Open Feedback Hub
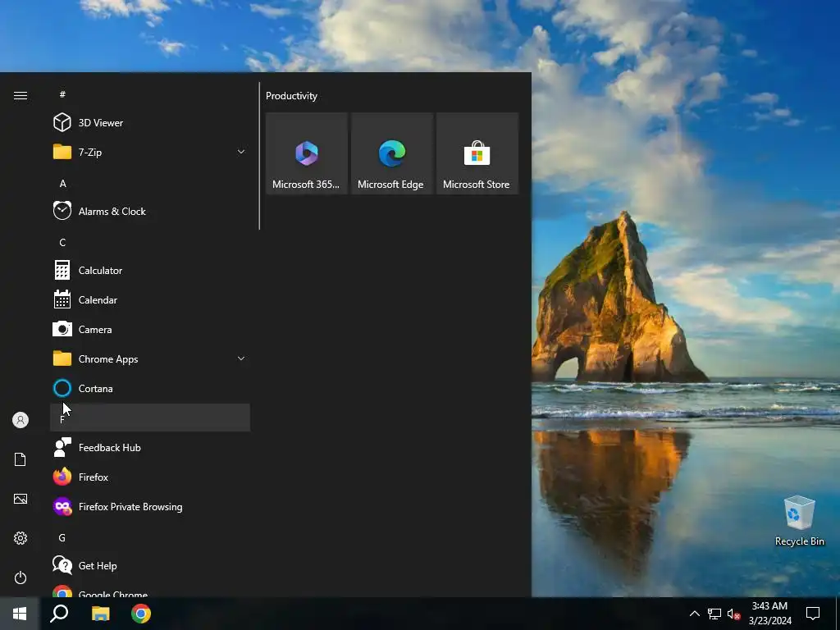The height and width of the screenshot is (630, 840). pyautogui.click(x=150, y=447)
